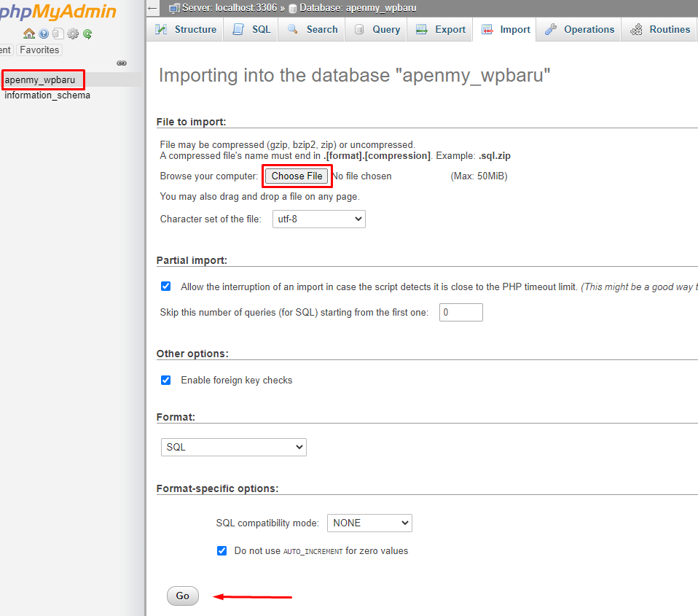Open SQL compatibility mode NONE dropdown

(369, 523)
